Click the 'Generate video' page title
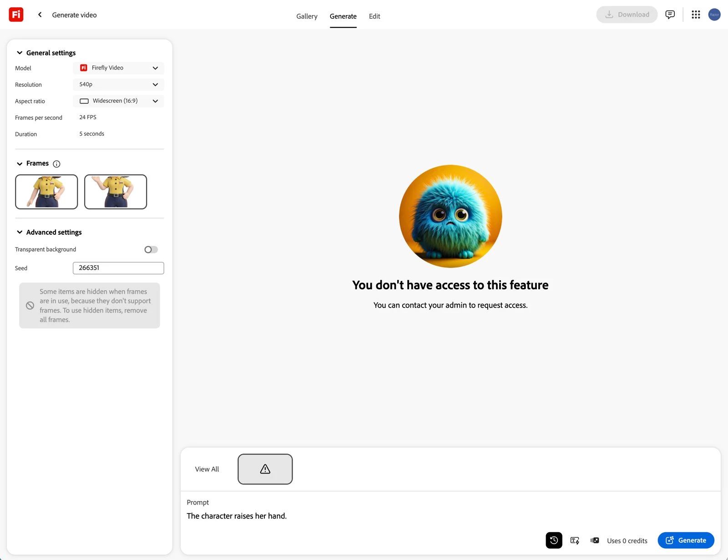This screenshot has height=560, width=728. click(x=74, y=15)
